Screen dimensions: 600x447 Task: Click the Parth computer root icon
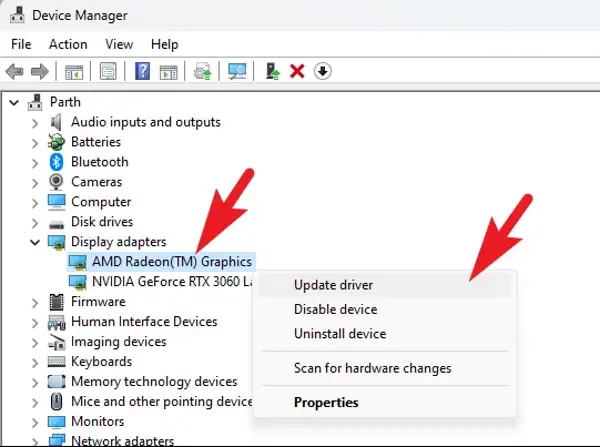click(35, 102)
